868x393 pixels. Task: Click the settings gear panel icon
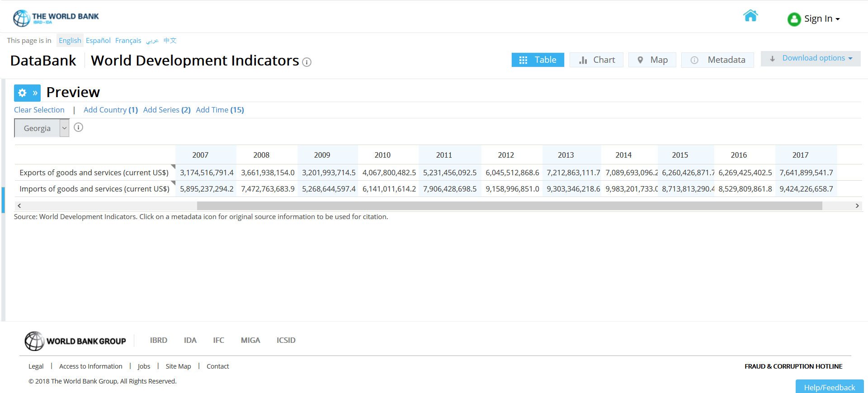(x=22, y=93)
